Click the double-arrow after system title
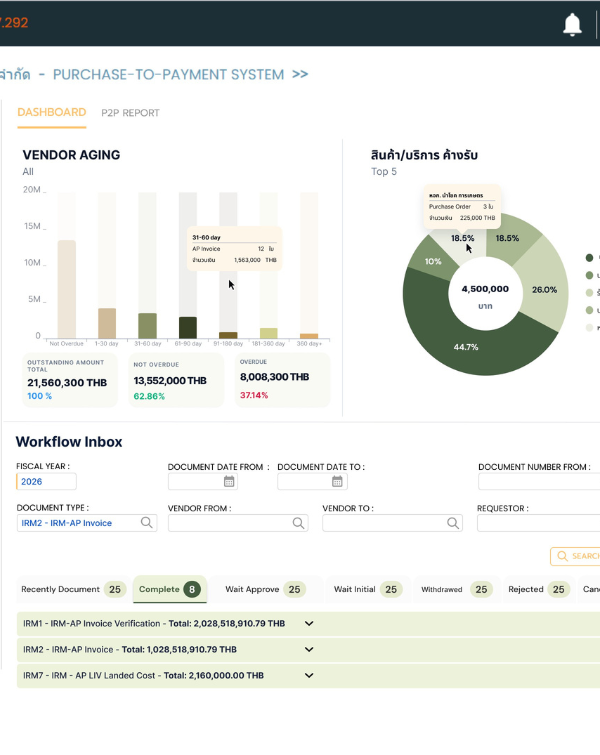 pyautogui.click(x=300, y=74)
